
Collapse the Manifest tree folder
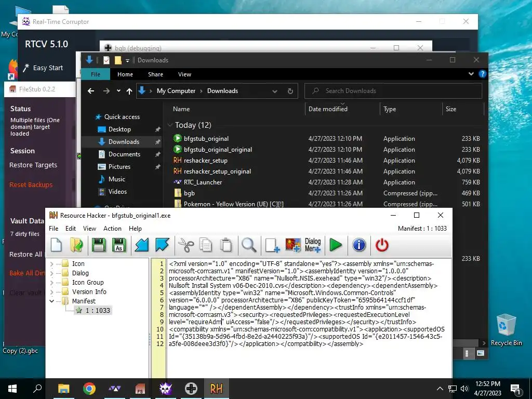point(51,301)
